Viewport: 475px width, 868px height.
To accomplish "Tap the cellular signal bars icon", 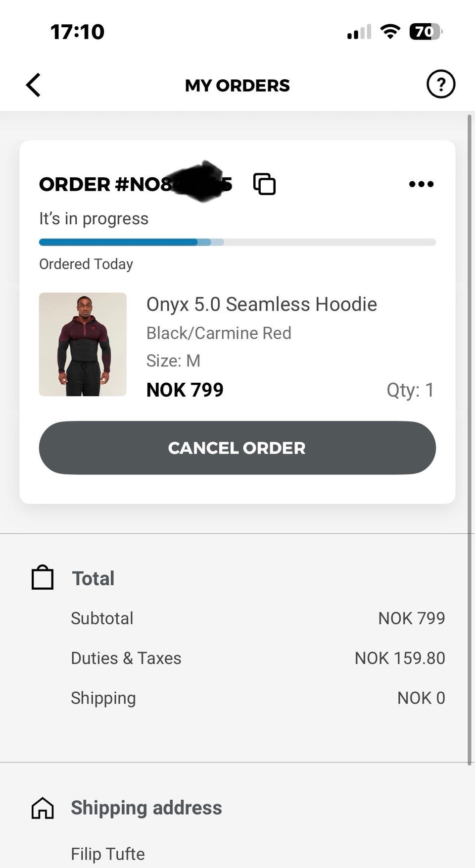I will 359,32.
